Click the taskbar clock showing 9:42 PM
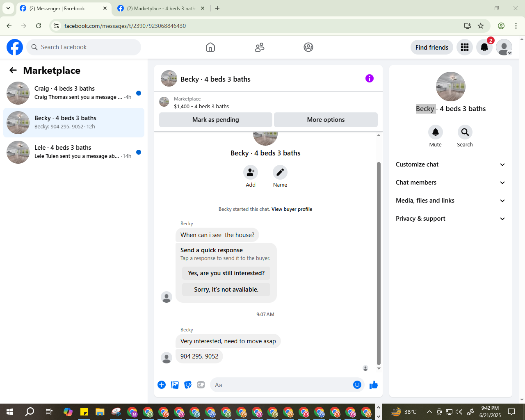The width and height of the screenshot is (525, 420). [490, 412]
